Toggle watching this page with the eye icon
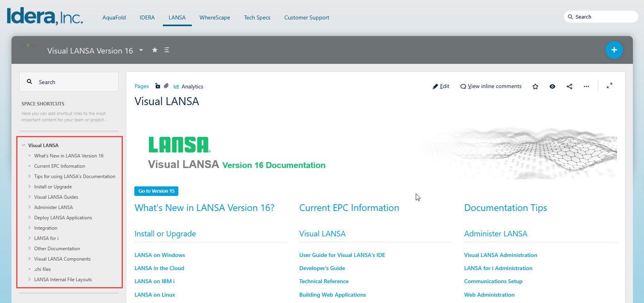Screen dimensions: 644x303 pos(552,86)
